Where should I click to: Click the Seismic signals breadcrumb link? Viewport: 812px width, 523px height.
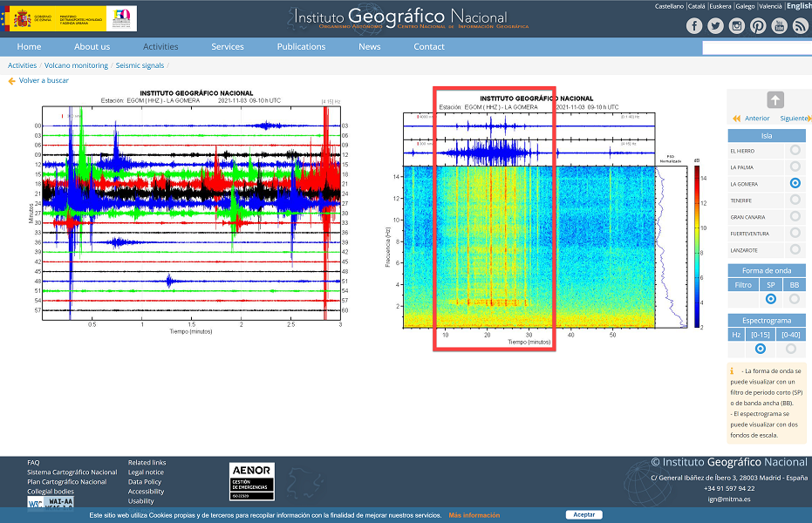coord(140,65)
